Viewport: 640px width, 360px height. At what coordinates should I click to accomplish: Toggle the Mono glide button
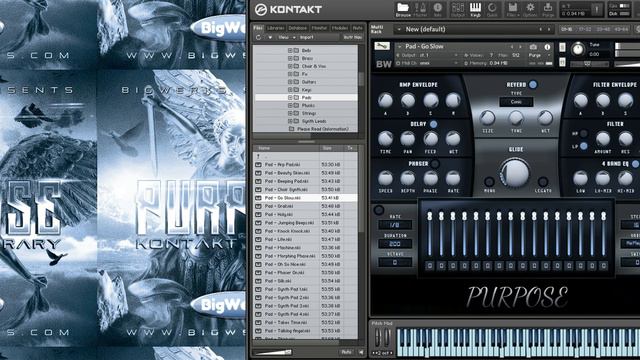coord(489,182)
